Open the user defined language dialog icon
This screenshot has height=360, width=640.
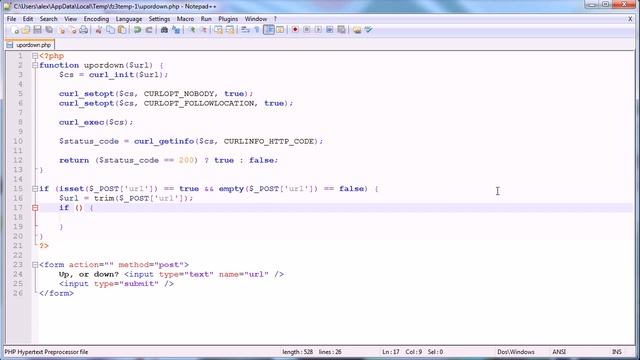point(280,30)
